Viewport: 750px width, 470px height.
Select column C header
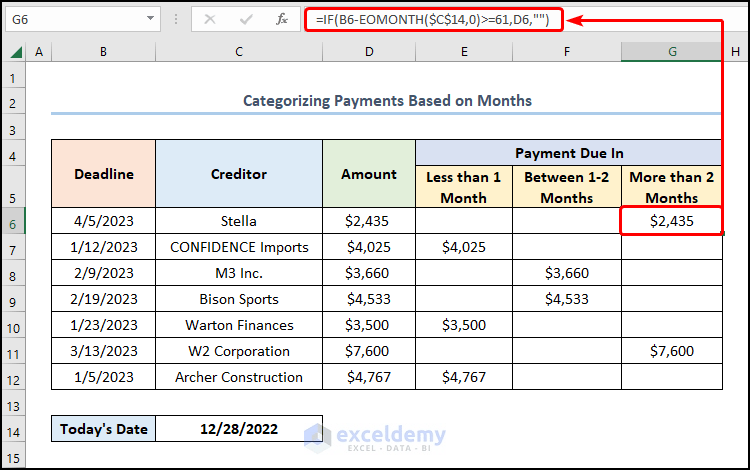coord(239,52)
